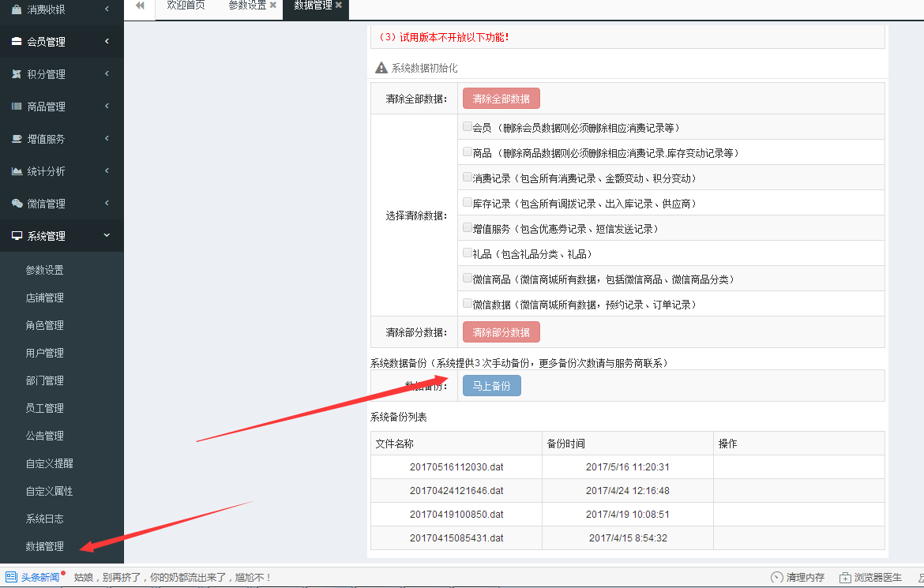
Task: Collapse the 系统管理 menu chevron
Action: click(x=107, y=236)
